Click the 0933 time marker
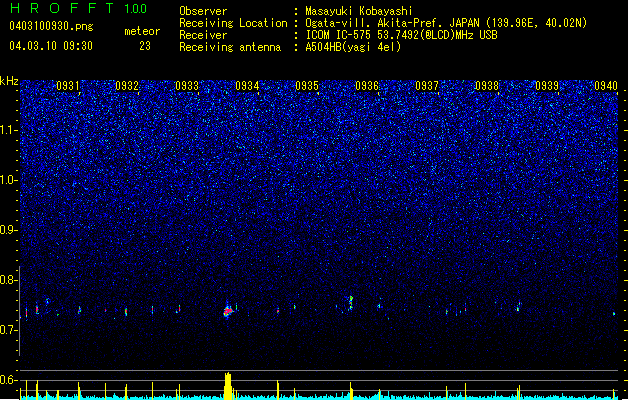 (187, 86)
